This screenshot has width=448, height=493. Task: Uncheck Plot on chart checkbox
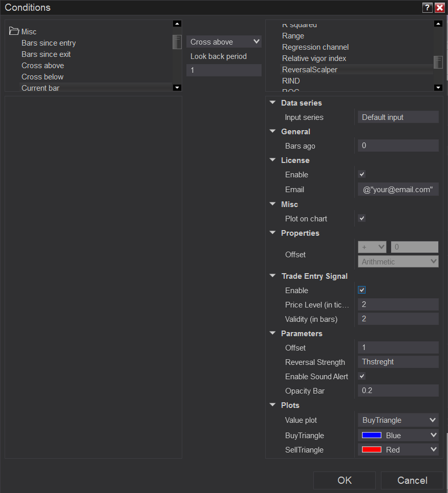[x=362, y=218]
